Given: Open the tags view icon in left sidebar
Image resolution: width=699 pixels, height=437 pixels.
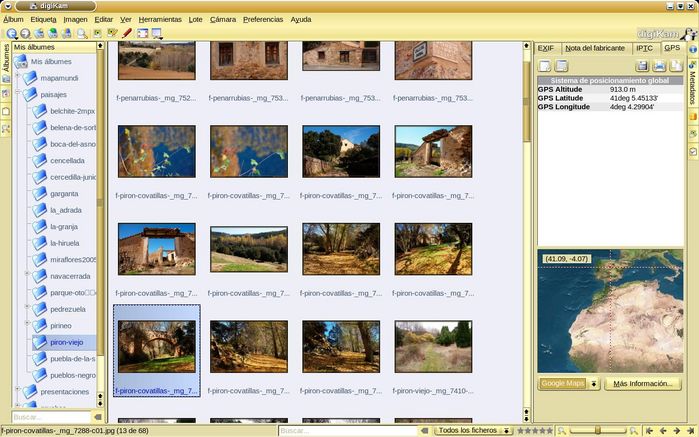Looking at the screenshot, I should click(5, 111).
